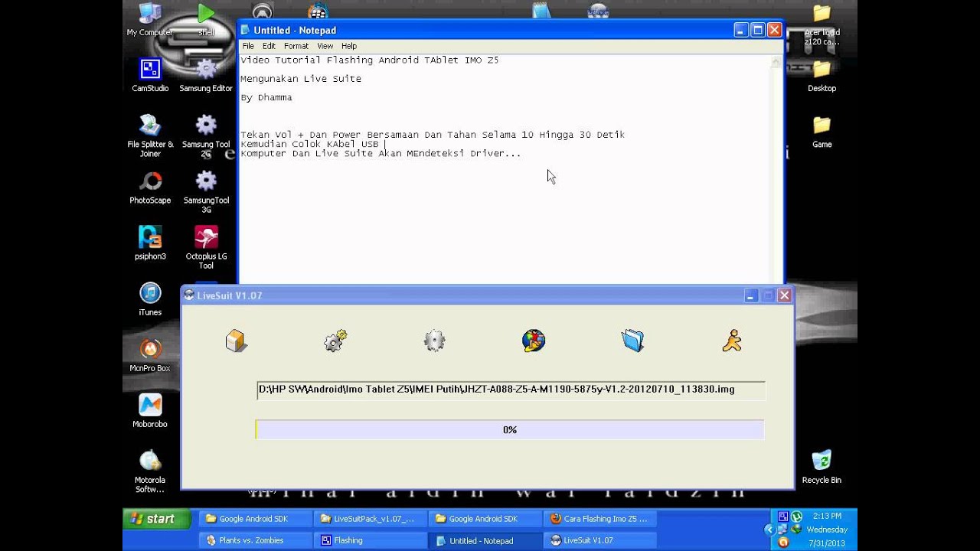Select the Desktop folder icon
Image resolution: width=980 pixels, height=551 pixels.
822,75
